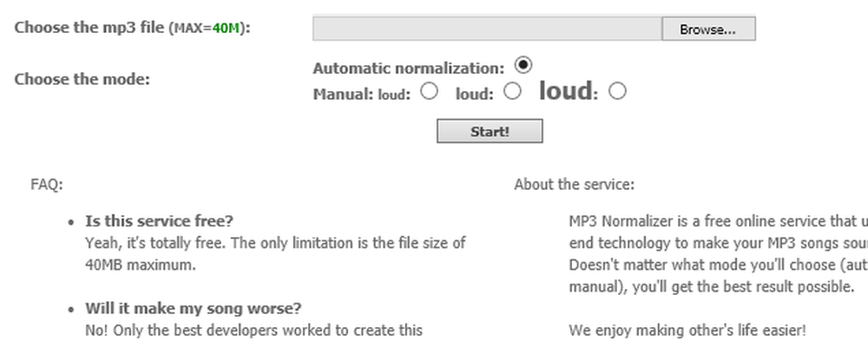Viewport: 868px width, 341px height.
Task: Click the 'We enjoy making other's life easier!' text
Action: coord(687,330)
